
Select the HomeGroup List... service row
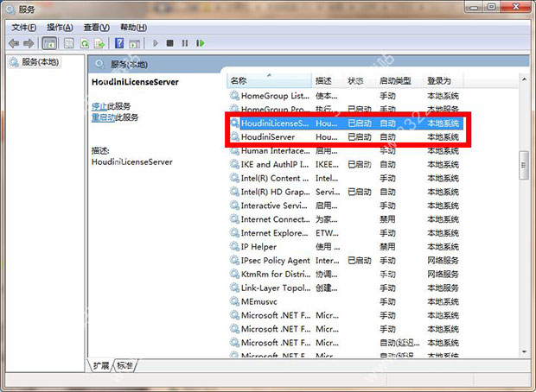tap(346, 96)
